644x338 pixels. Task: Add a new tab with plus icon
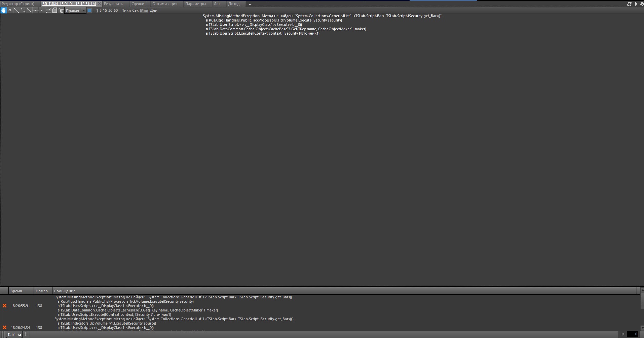pyautogui.click(x=26, y=334)
